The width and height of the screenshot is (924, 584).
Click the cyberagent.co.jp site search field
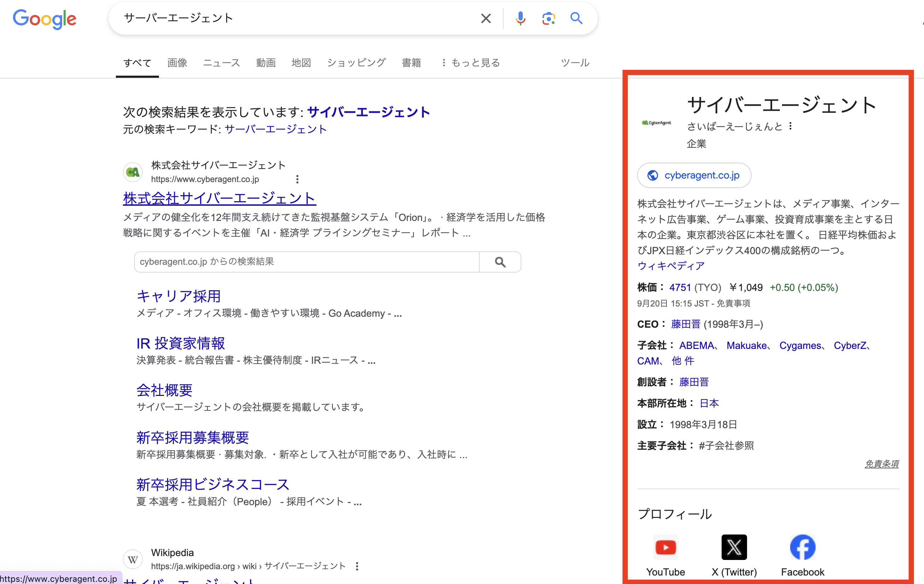(x=307, y=262)
